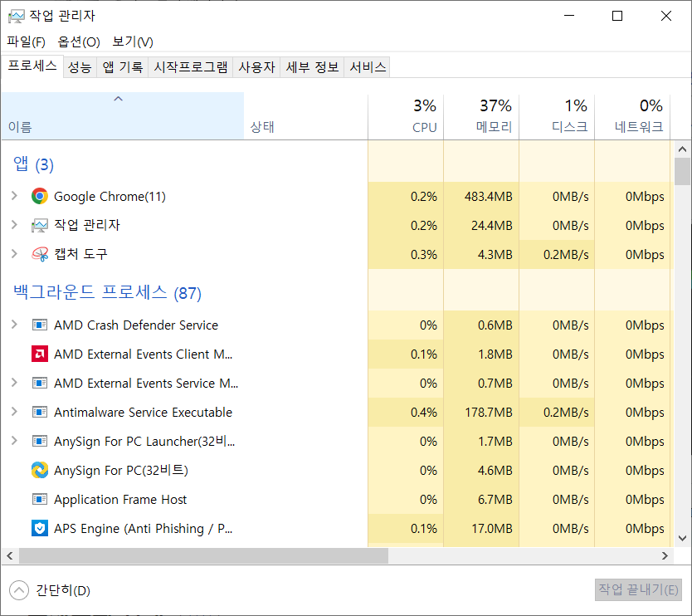Image resolution: width=692 pixels, height=616 pixels.
Task: Select the APS Engine (Anti Phishing) process name
Action: point(143,529)
